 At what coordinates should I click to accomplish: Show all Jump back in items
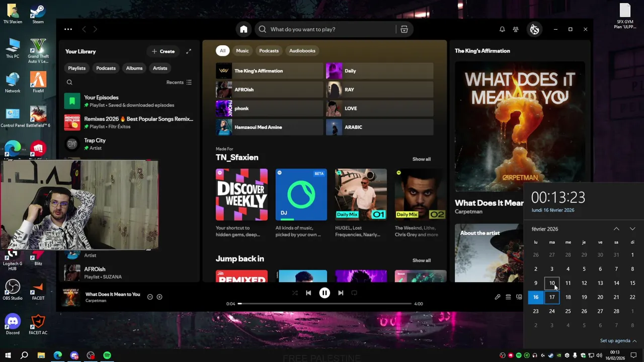422,260
